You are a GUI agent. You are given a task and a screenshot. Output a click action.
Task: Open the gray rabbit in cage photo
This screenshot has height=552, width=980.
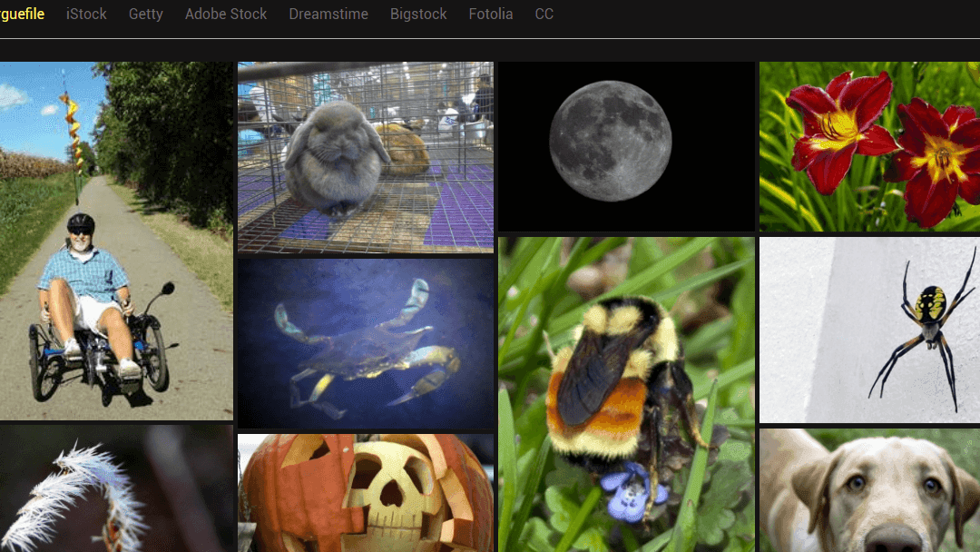(366, 158)
